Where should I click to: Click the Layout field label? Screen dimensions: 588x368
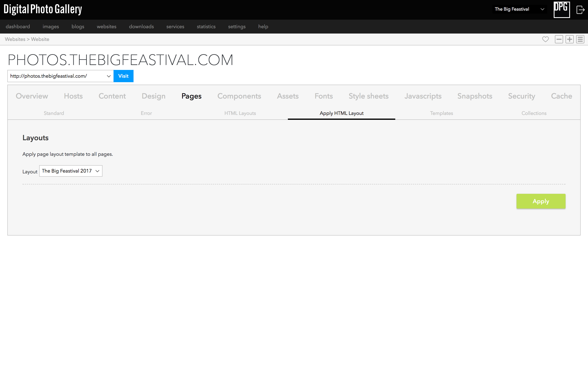[x=30, y=172]
